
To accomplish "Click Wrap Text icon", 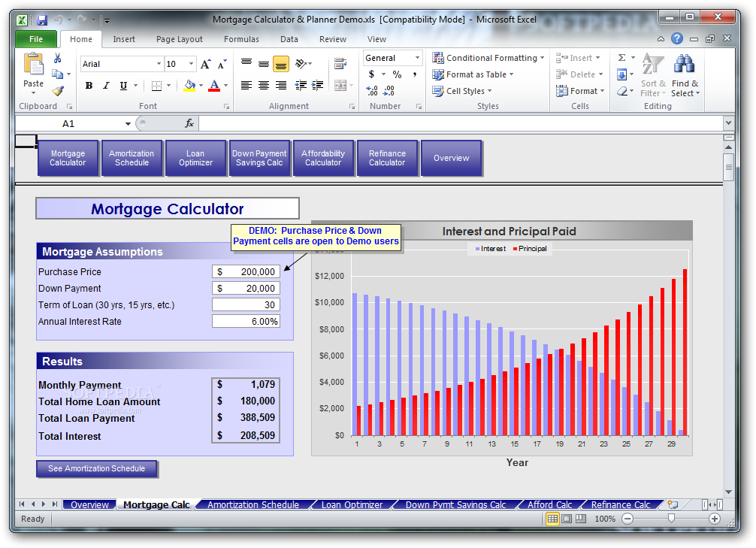I will pos(340,64).
